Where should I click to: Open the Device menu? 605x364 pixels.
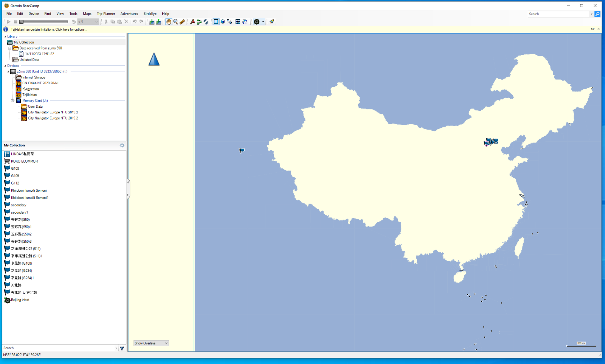[x=34, y=14]
